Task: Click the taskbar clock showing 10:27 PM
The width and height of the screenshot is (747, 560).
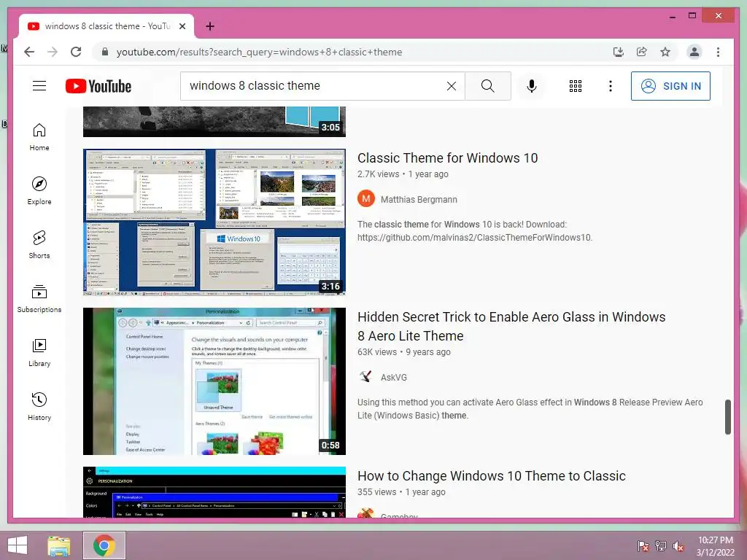Action: tap(715, 546)
